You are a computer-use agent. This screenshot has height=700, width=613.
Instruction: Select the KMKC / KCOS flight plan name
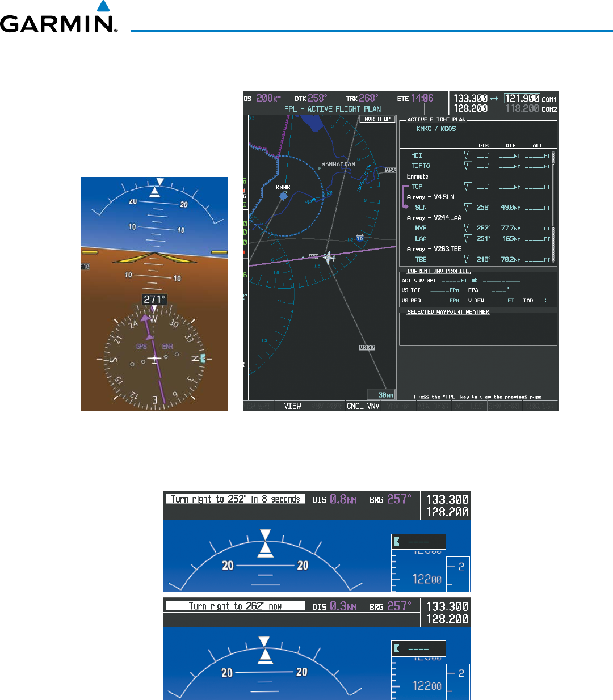pyautogui.click(x=436, y=129)
